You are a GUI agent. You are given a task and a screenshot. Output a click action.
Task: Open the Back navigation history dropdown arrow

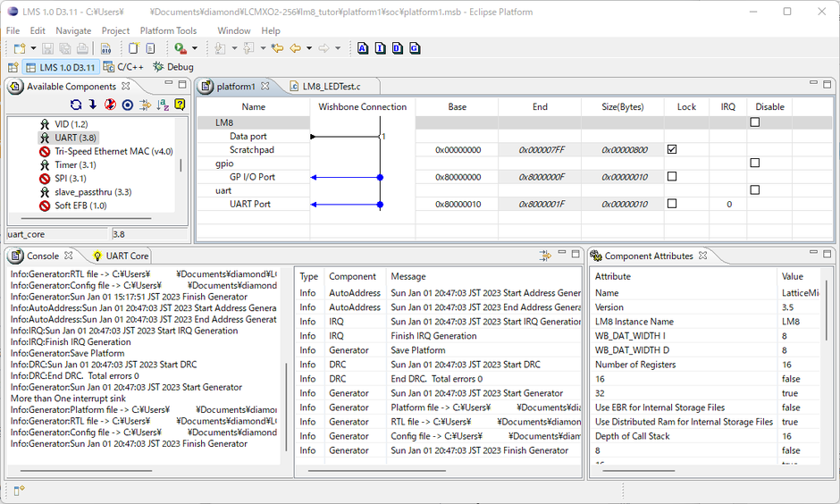309,48
